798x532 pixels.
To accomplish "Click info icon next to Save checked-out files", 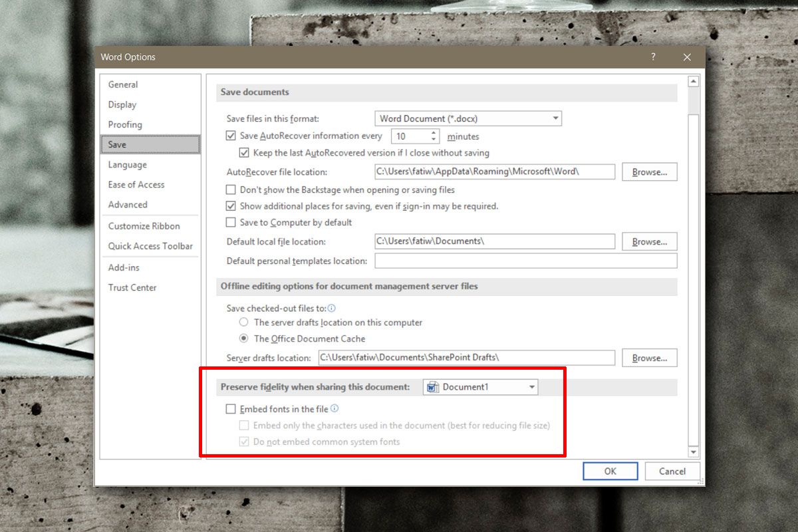I will pyautogui.click(x=331, y=309).
